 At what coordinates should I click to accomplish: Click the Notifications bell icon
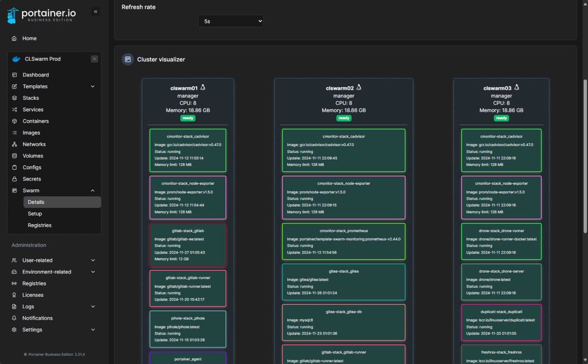(14, 318)
